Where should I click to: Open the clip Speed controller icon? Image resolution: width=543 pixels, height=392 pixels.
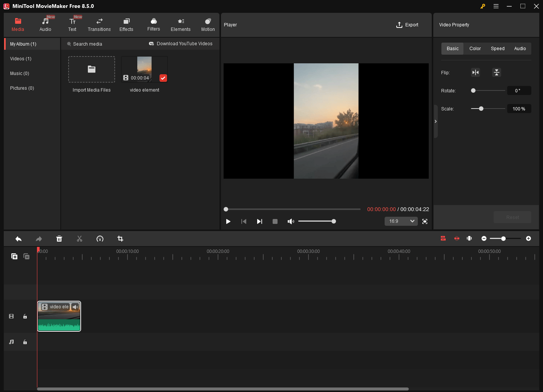(100, 239)
